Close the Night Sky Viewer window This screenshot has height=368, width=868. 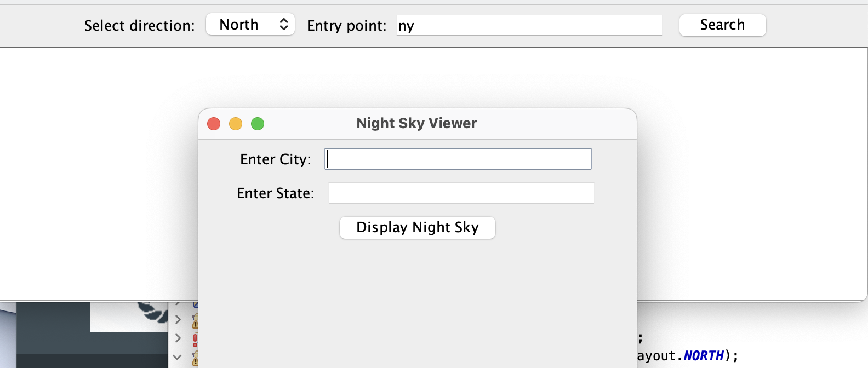coord(214,124)
